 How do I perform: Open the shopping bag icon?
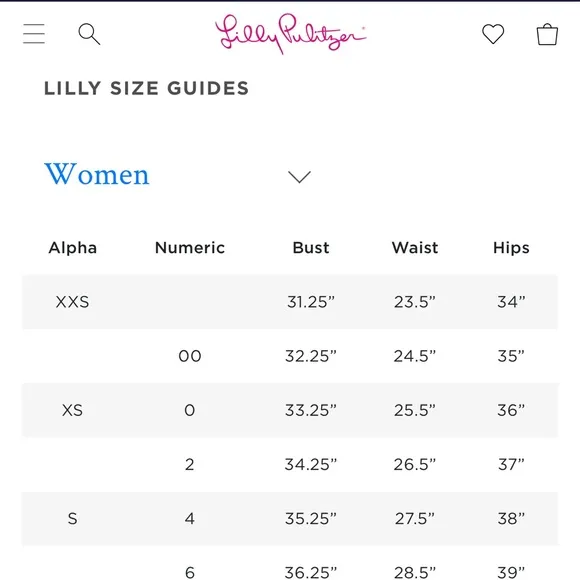click(x=547, y=34)
